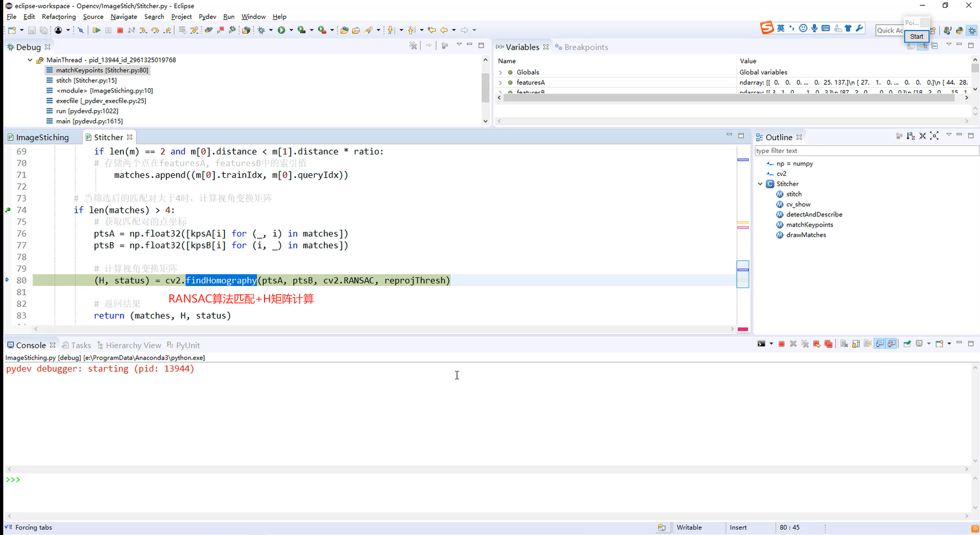
Task: Click the Quick Access search field
Action: 890,30
